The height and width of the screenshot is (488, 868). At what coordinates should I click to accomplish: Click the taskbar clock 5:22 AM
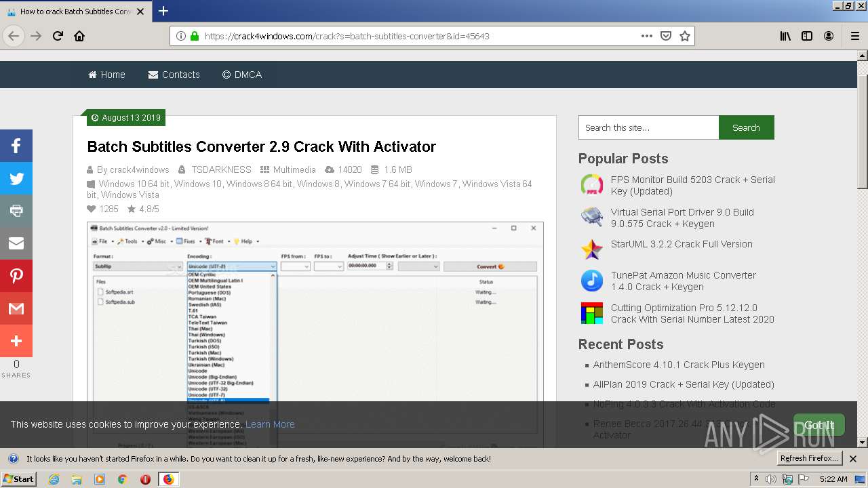click(833, 479)
